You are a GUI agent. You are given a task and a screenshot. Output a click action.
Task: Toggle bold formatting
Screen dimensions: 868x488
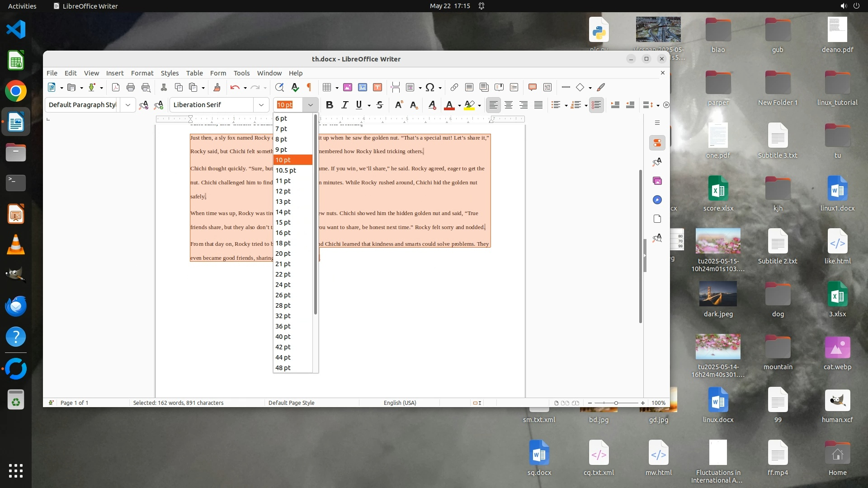(x=330, y=105)
